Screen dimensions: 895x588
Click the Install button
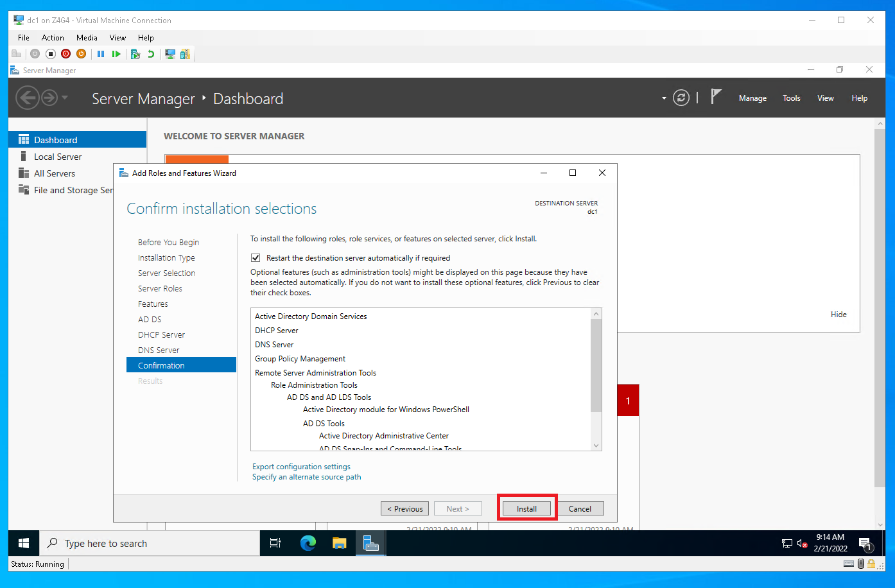526,508
